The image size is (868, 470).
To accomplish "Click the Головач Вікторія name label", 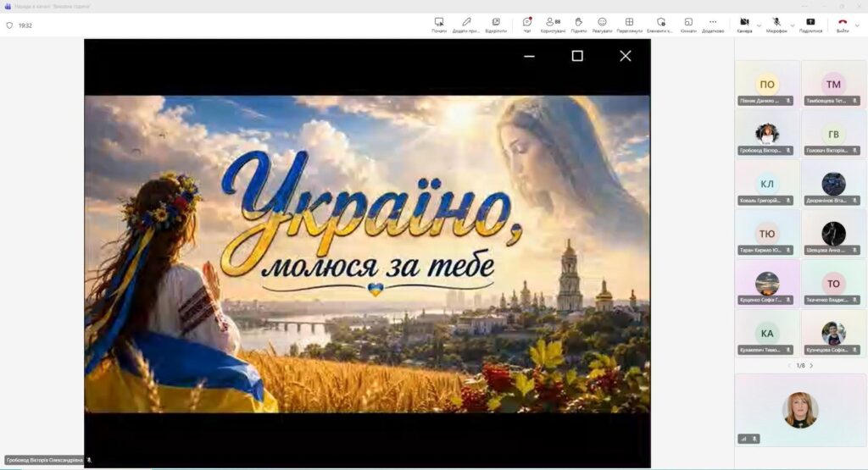I will [827, 151].
